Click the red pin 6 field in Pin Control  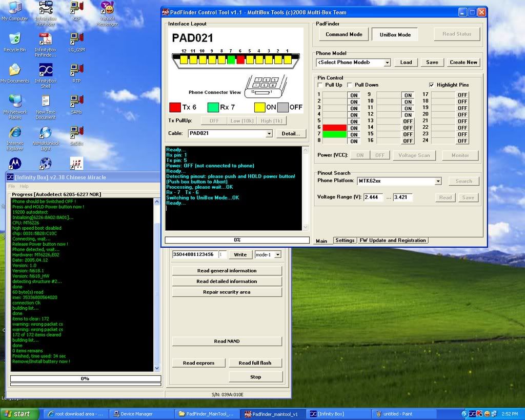click(334, 128)
